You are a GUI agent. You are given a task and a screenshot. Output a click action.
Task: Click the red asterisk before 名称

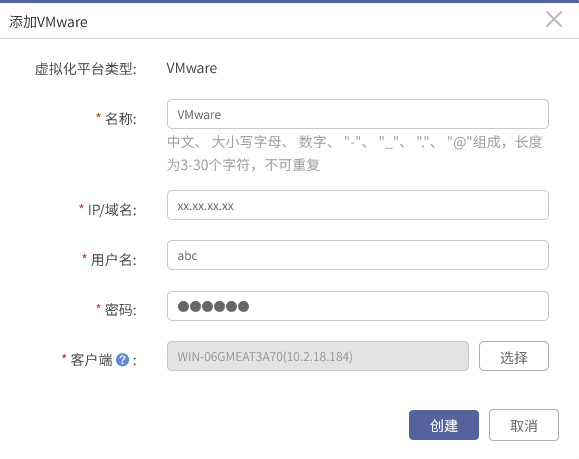[x=98, y=116]
